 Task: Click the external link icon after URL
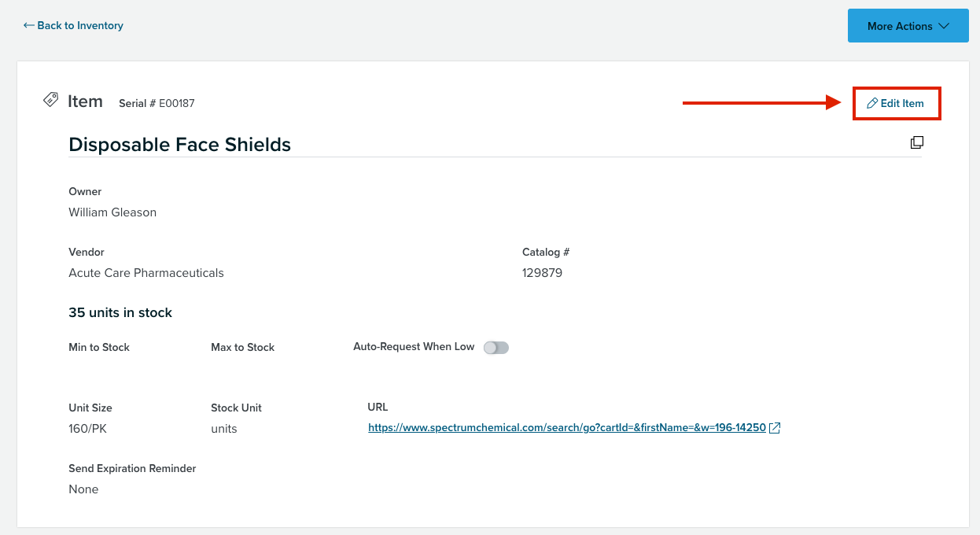(x=775, y=428)
